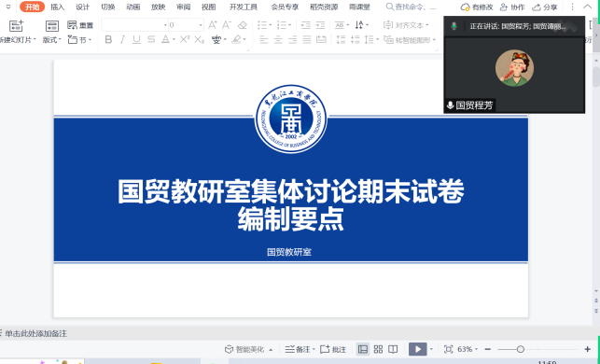Click the clear formatting eraser icon

click(243, 25)
